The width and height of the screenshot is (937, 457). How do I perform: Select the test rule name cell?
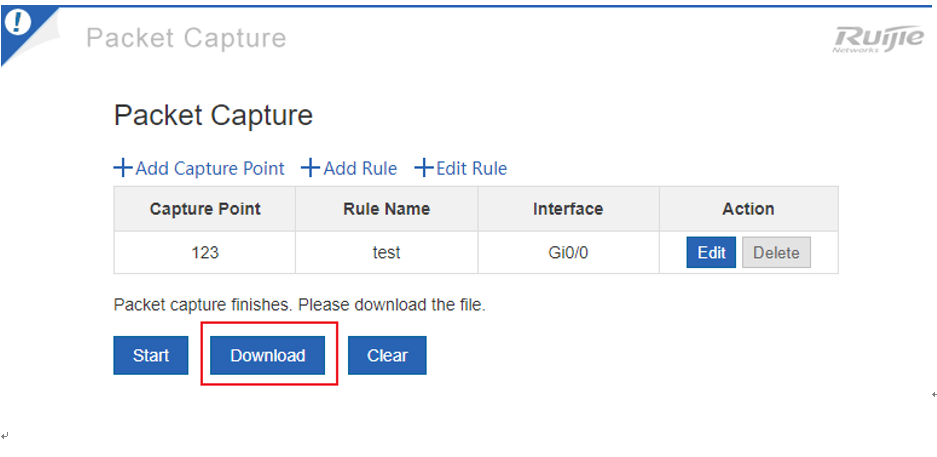tap(387, 253)
